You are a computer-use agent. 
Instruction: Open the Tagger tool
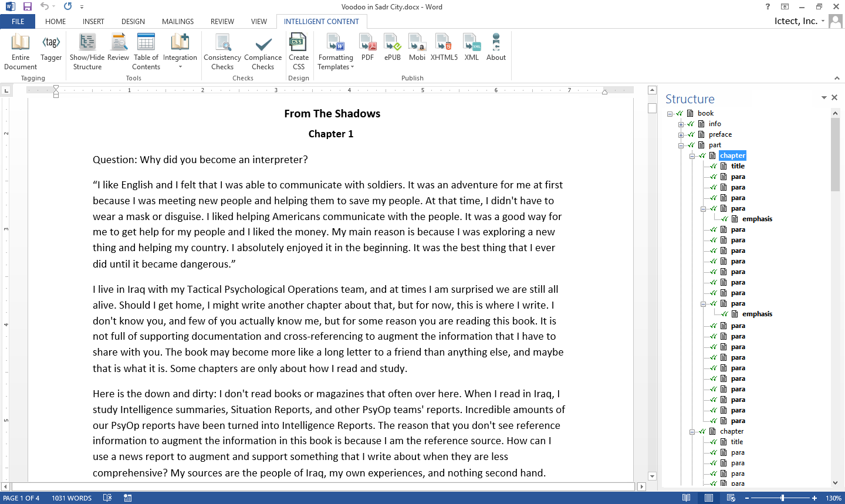[x=51, y=48]
